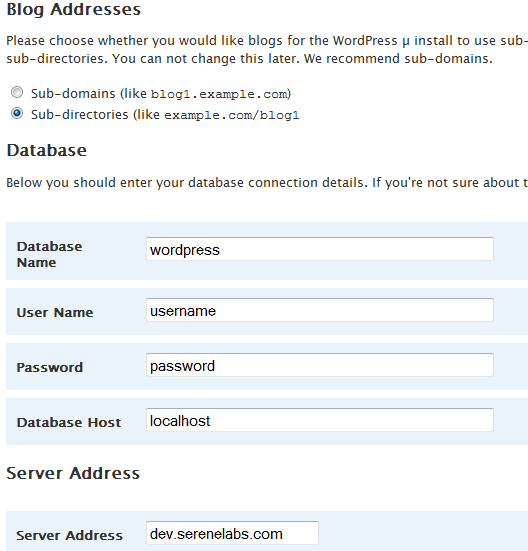Click the Blog Addresses section heading
This screenshot has width=528, height=551.
tap(73, 9)
